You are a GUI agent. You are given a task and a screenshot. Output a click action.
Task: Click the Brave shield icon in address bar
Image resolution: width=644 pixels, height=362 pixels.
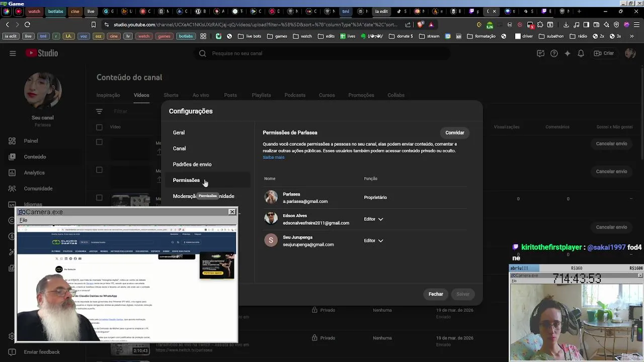point(420,24)
